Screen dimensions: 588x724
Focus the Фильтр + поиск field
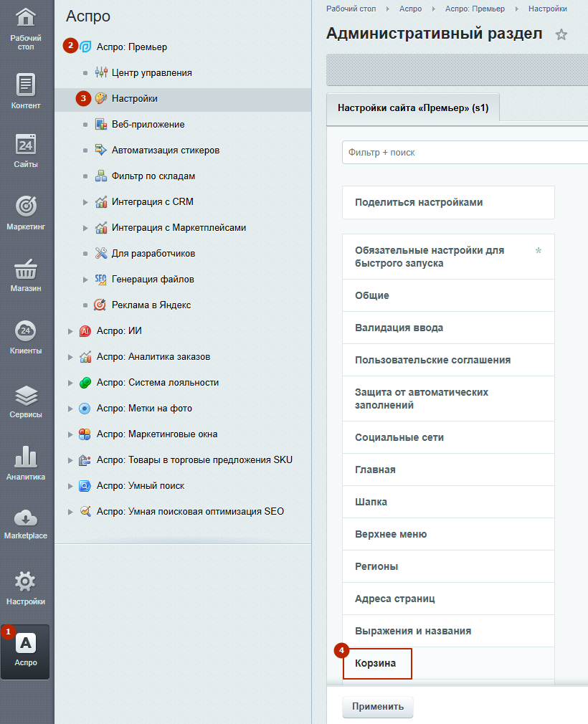click(465, 153)
